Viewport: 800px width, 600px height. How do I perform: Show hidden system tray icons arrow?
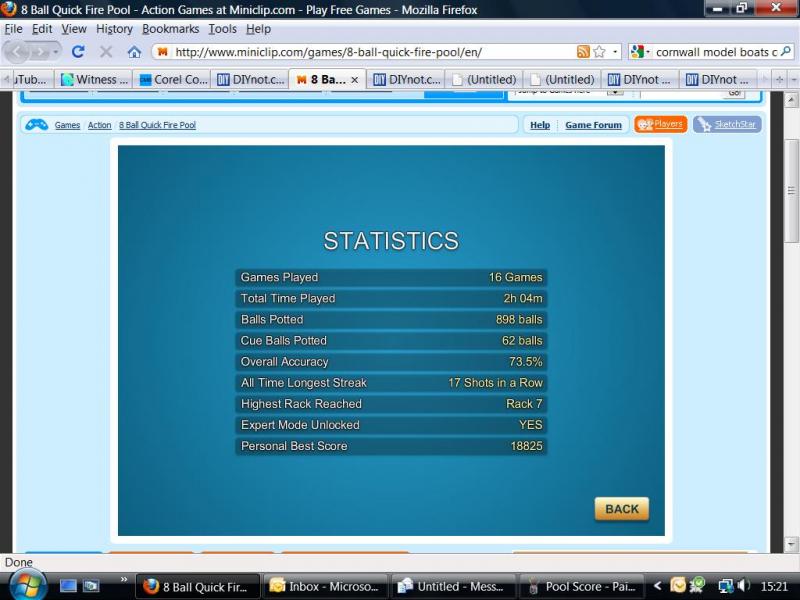click(x=657, y=586)
